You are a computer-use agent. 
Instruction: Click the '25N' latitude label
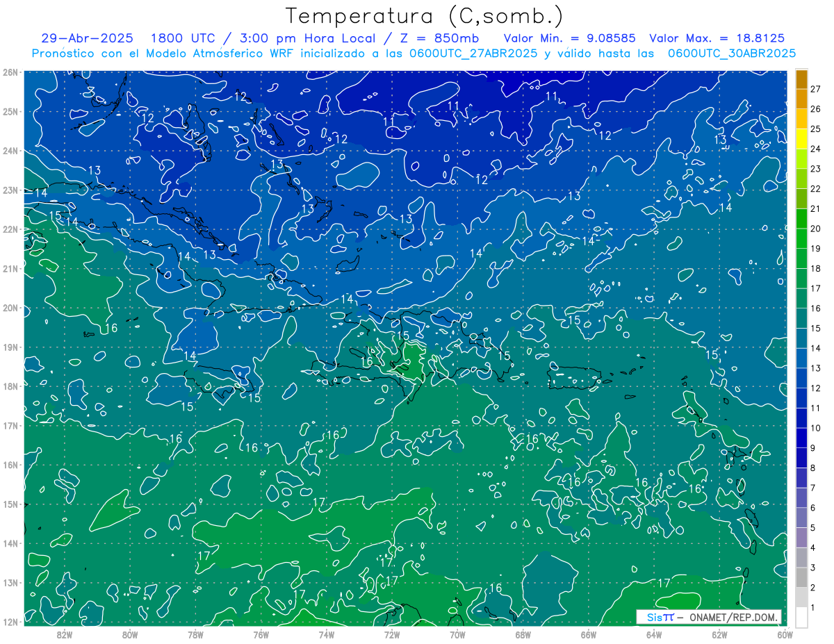[x=10, y=111]
